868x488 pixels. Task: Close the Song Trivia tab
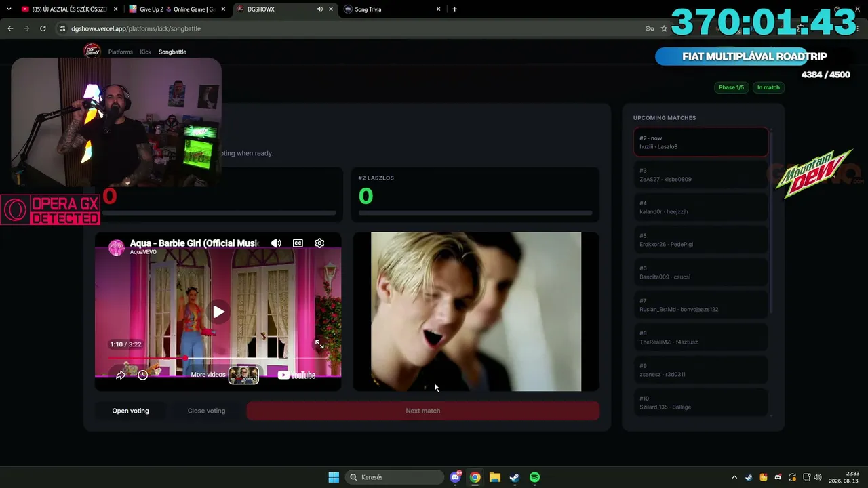438,9
